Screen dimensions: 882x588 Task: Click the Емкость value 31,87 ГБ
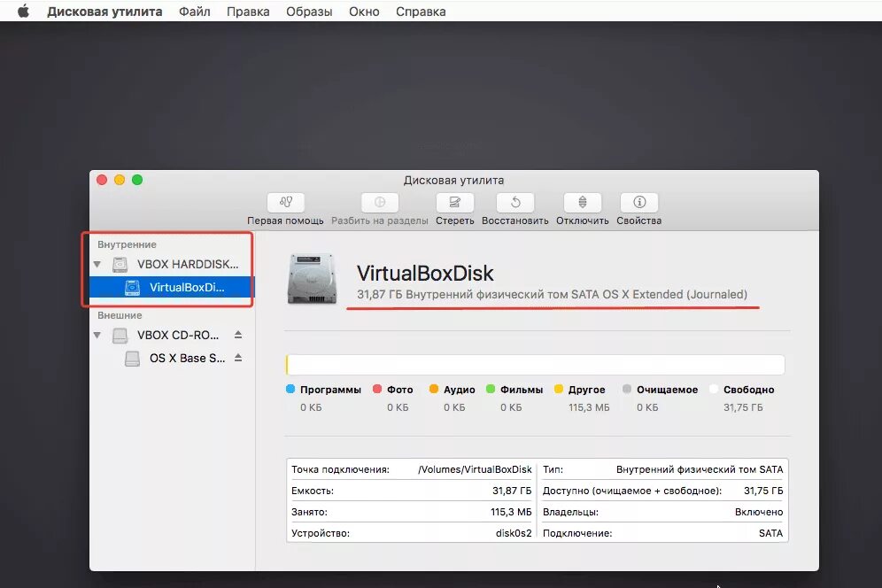click(x=512, y=491)
